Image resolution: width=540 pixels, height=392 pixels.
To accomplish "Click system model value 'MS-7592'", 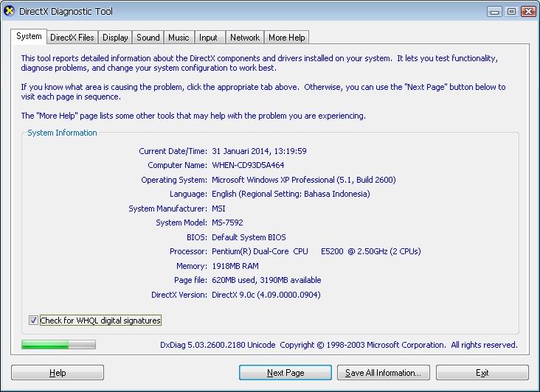I will [x=227, y=223].
